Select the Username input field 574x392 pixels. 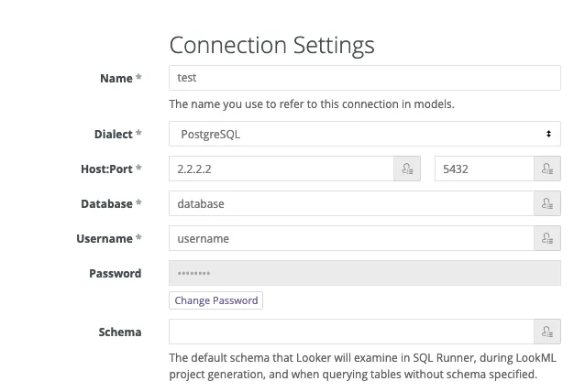point(351,238)
